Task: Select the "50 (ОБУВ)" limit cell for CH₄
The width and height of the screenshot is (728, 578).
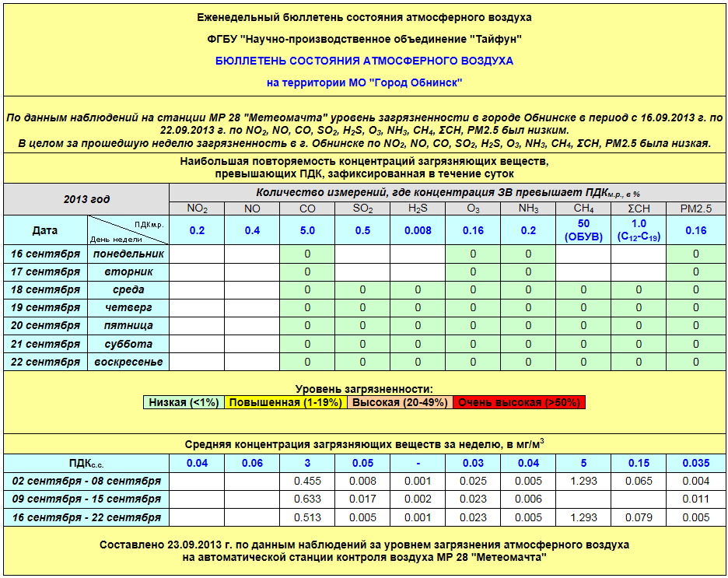Action: click(x=583, y=230)
